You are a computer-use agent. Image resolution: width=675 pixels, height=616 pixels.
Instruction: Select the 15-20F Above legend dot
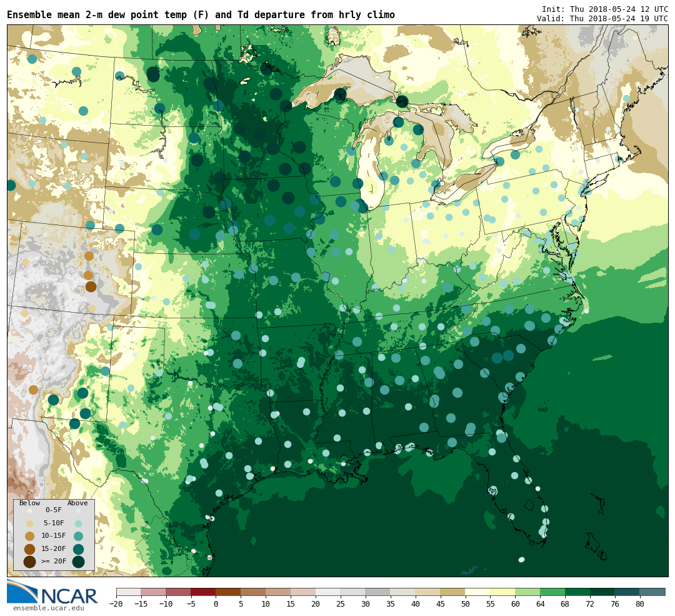point(78,549)
